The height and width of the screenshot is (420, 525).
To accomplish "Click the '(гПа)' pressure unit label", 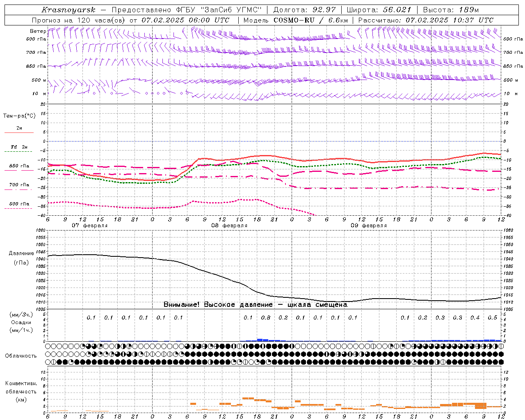I will click(x=21, y=263).
